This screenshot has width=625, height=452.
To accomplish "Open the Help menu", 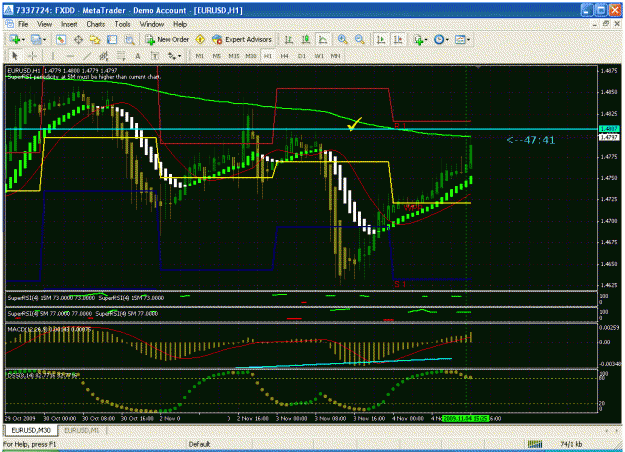I will tap(180, 24).
